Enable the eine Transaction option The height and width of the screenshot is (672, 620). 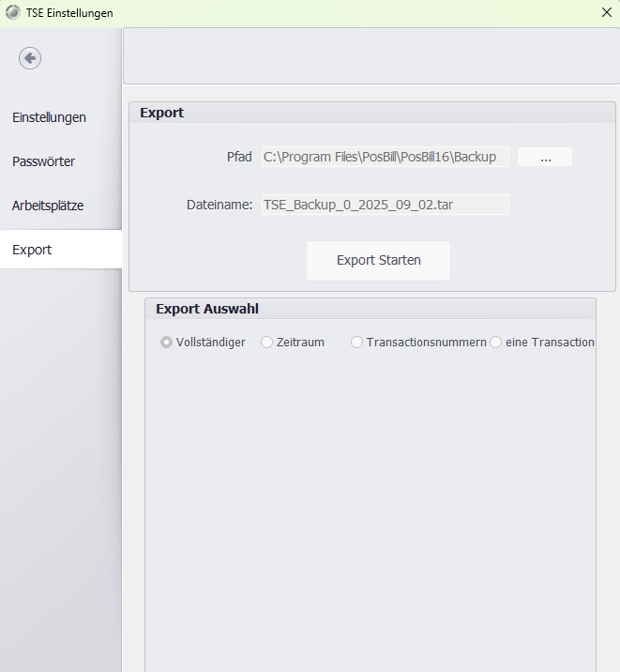[x=496, y=343]
